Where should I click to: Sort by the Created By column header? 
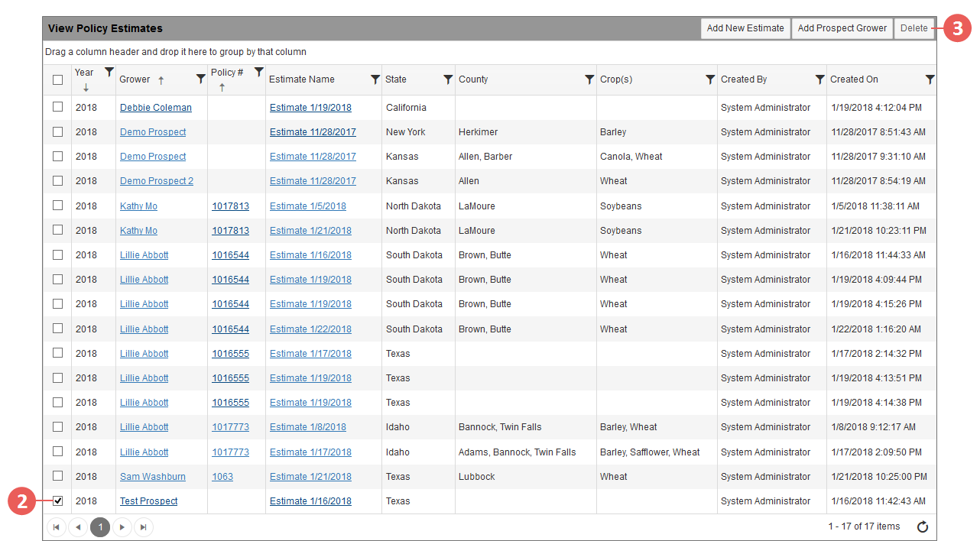744,79
